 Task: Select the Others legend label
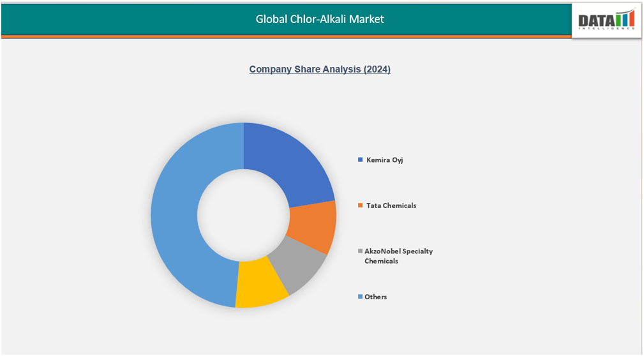(x=375, y=297)
